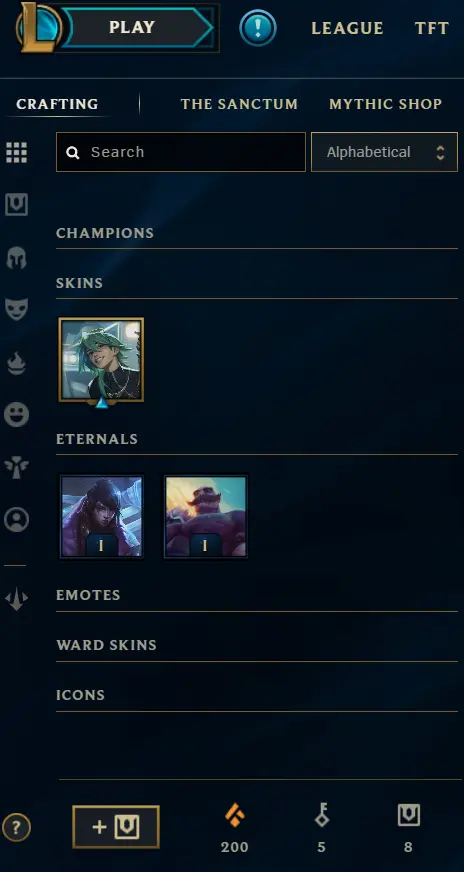The height and width of the screenshot is (872, 464).
Task: Filter loot by eternals flame icon
Action: [x=17, y=363]
